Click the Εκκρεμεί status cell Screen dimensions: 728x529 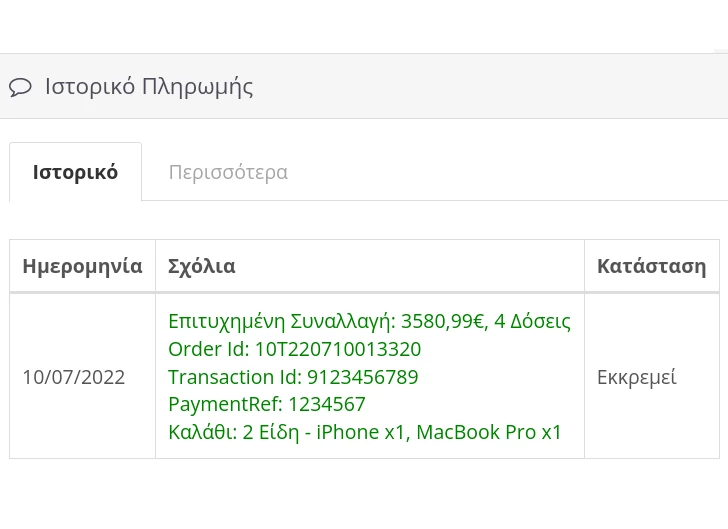[x=636, y=377]
